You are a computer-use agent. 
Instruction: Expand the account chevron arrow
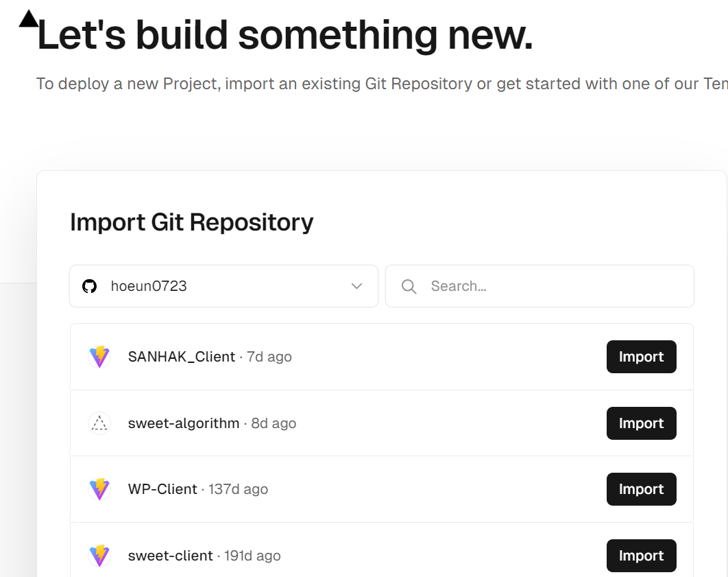(356, 286)
